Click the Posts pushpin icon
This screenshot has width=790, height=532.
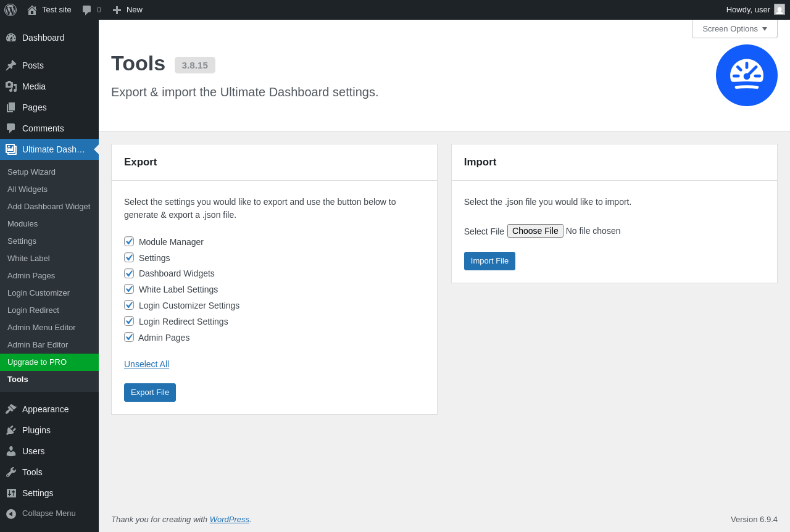(x=11, y=65)
